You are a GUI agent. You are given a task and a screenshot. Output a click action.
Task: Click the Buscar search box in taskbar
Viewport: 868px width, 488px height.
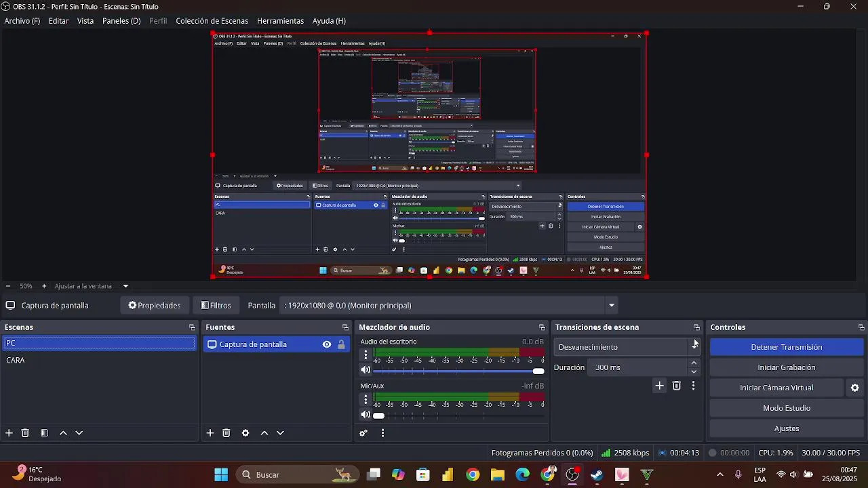click(x=298, y=474)
